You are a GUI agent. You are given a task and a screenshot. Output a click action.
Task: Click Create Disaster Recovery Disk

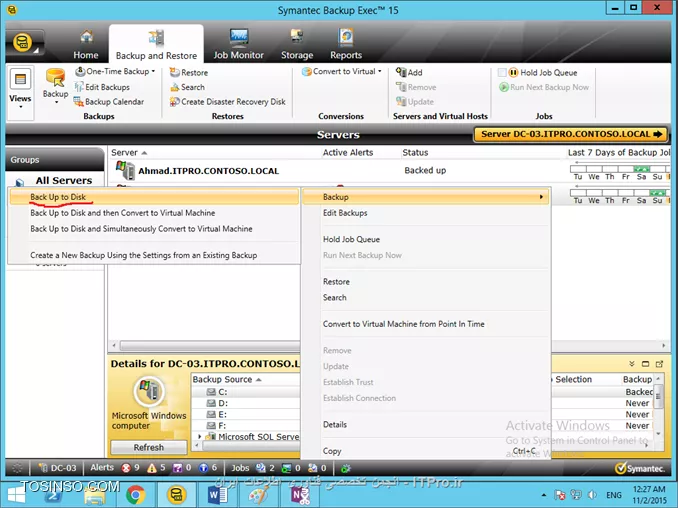click(228, 102)
